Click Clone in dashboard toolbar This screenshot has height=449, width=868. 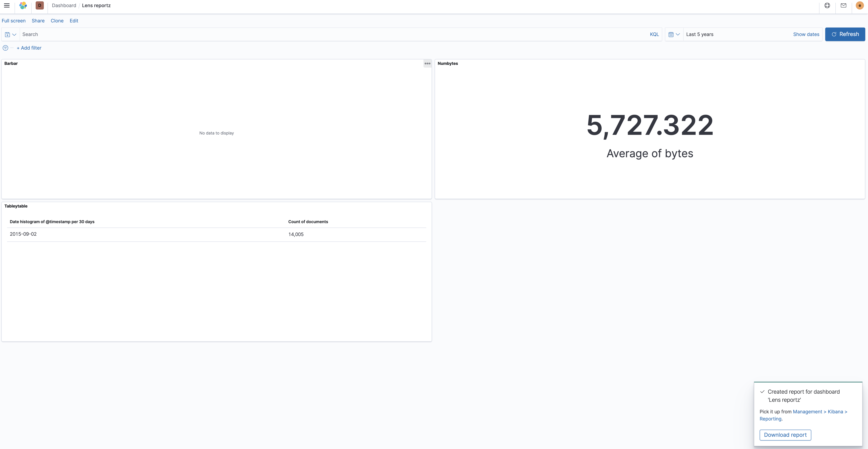point(57,21)
